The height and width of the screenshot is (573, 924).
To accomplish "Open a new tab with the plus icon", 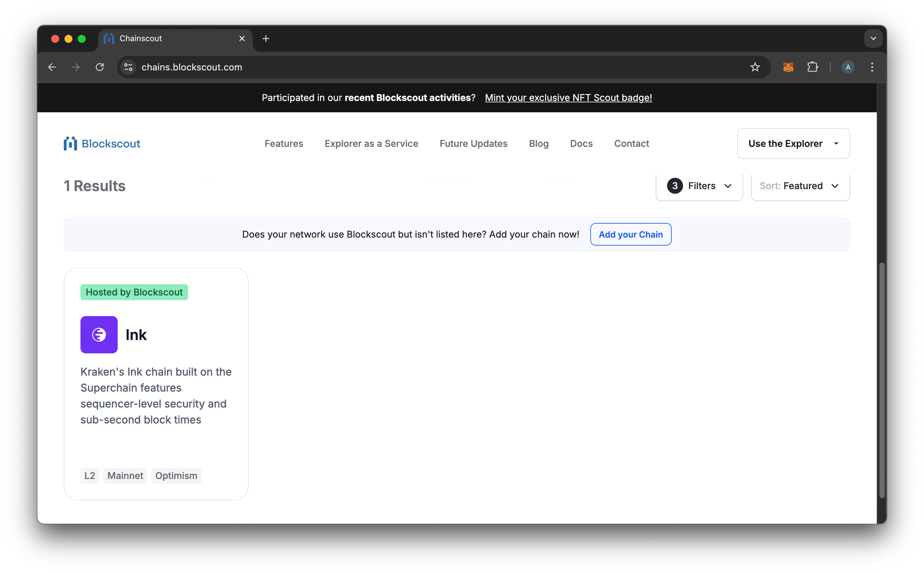I will 266,38.
